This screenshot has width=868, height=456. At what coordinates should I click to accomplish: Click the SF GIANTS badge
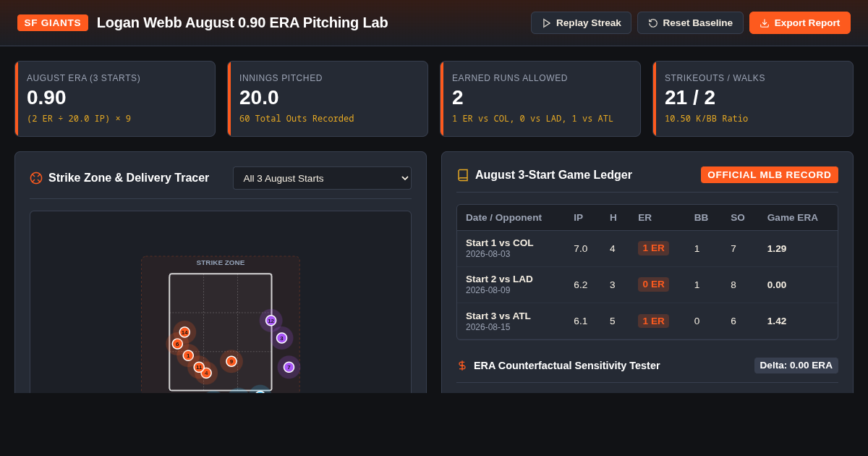pyautogui.click(x=53, y=23)
